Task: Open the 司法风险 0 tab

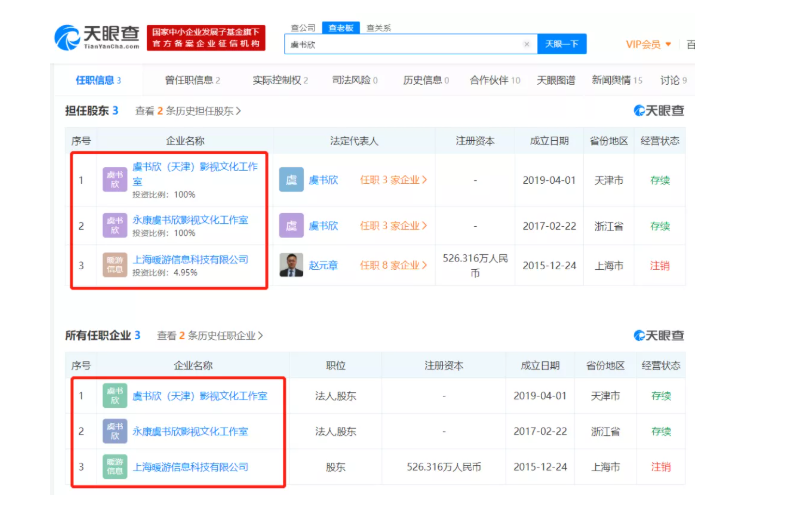Action: coord(355,80)
